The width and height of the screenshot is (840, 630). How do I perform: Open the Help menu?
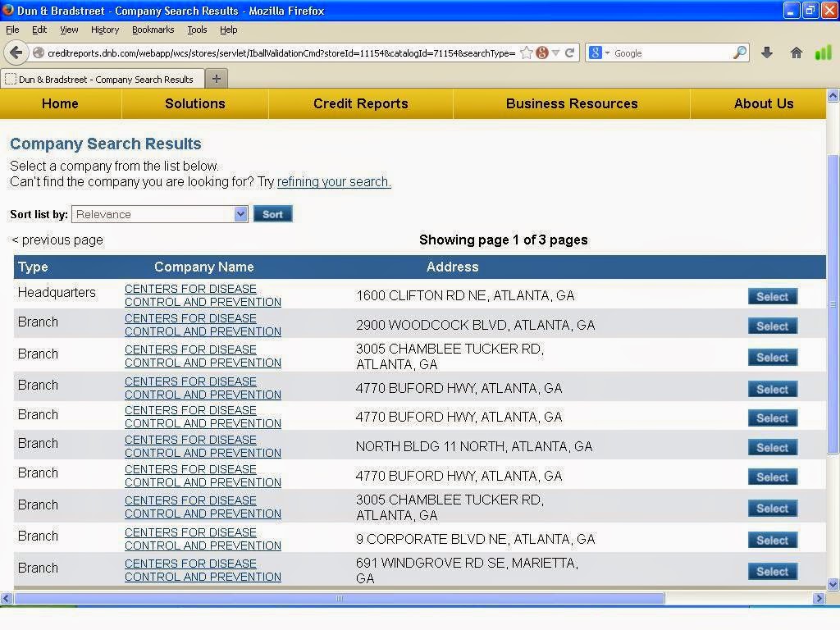click(229, 30)
